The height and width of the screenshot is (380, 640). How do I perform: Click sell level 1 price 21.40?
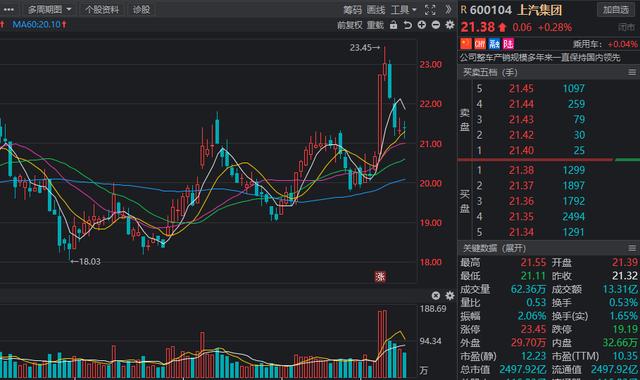(x=521, y=151)
